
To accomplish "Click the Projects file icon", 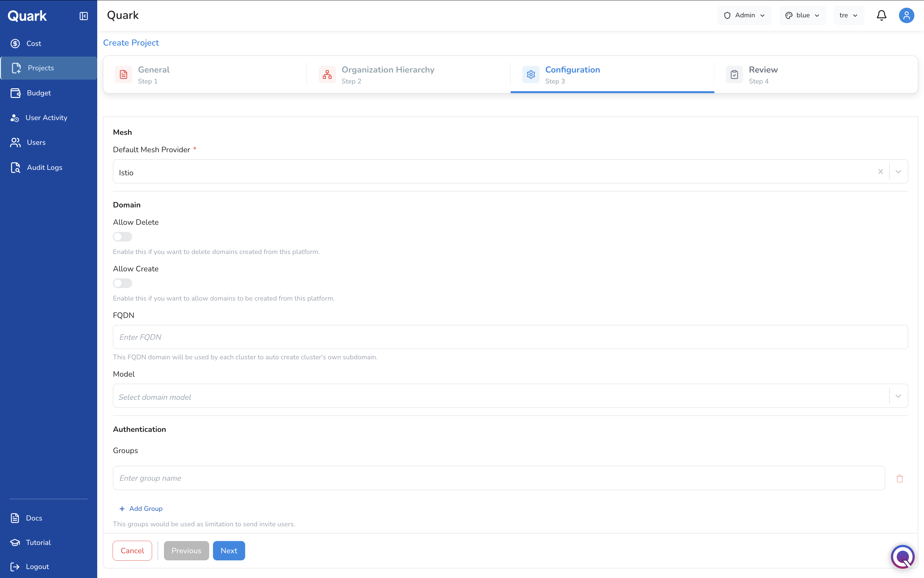I will (x=16, y=68).
